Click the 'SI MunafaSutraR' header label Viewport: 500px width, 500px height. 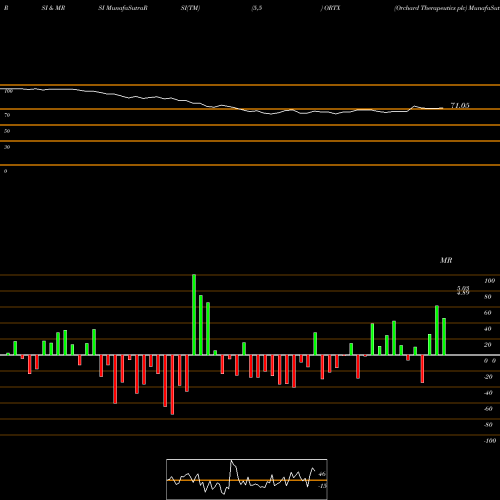coord(123,8)
